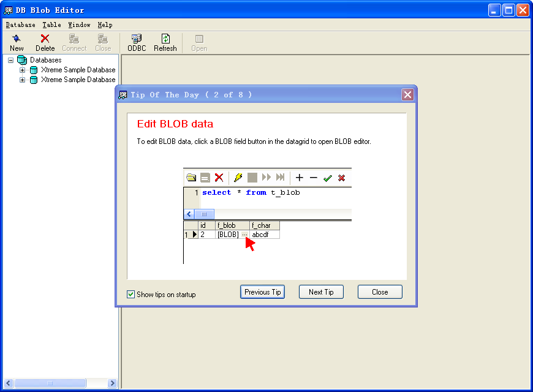
Task: Click the New database toolbar icon
Action: (x=17, y=39)
